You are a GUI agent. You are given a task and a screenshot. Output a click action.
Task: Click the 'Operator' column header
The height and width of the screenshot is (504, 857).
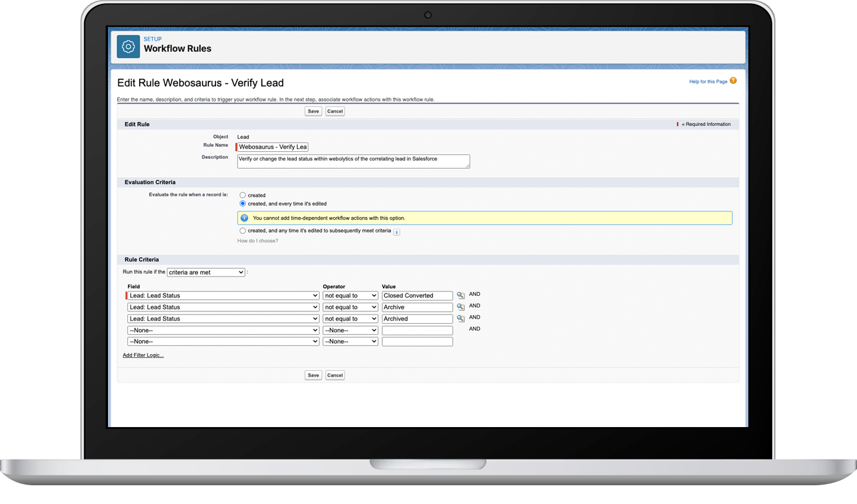click(x=334, y=286)
